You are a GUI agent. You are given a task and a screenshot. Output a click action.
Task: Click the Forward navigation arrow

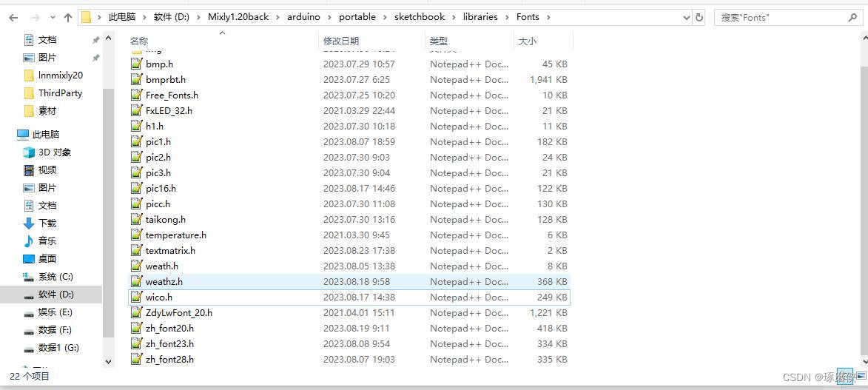coord(34,18)
